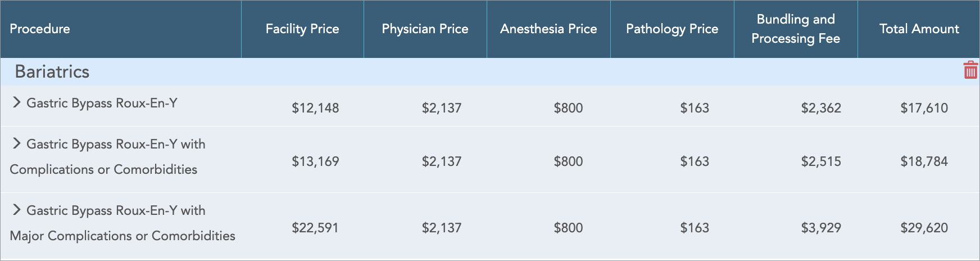Select the Pathology Price column header
Screen dimensions: 980x261
point(672,29)
